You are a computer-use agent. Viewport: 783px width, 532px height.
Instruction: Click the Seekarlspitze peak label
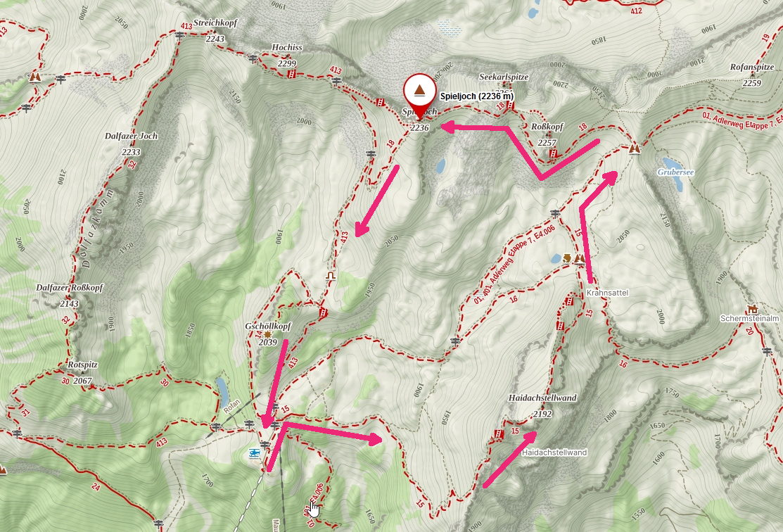coord(504,77)
